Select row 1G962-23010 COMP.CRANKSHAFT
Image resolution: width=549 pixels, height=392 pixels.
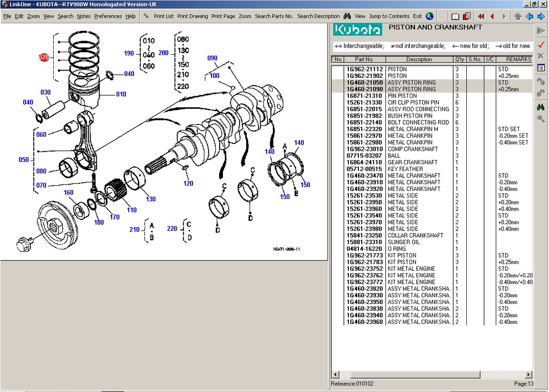click(x=432, y=149)
